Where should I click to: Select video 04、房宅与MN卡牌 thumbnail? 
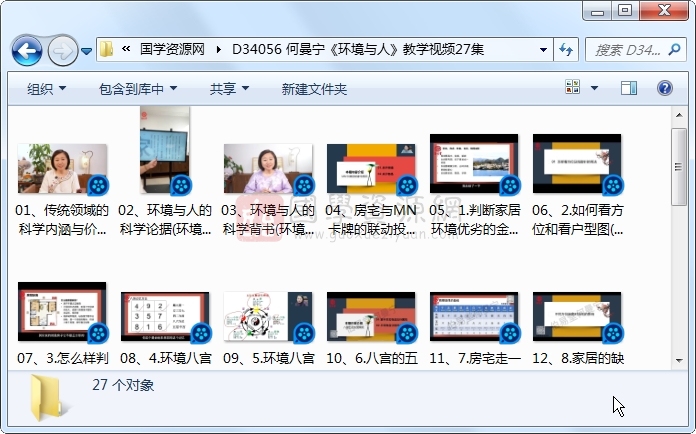371,169
